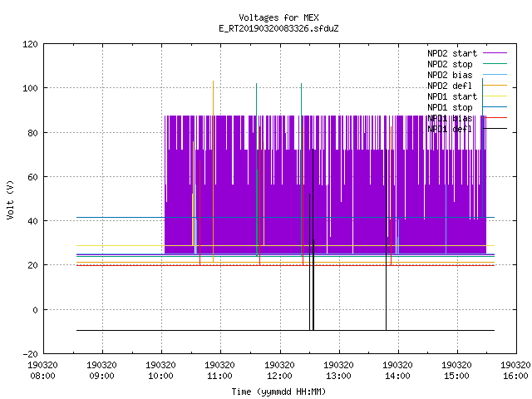
Task: Click the black NPD1 defl legend line
Action: (495, 129)
